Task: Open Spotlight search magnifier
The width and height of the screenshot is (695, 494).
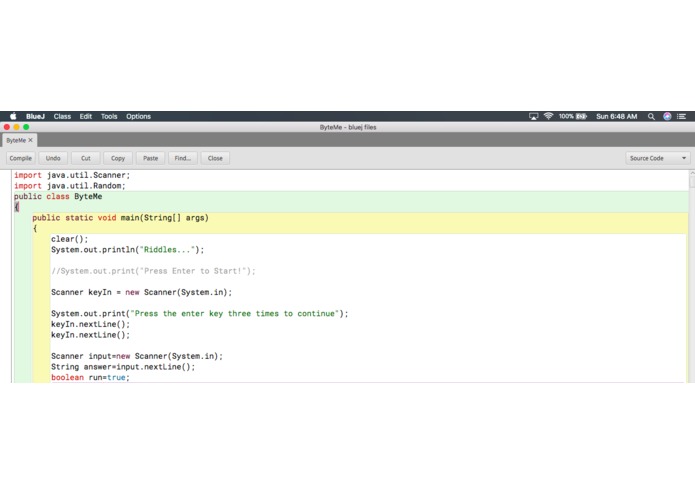Action: pos(651,116)
